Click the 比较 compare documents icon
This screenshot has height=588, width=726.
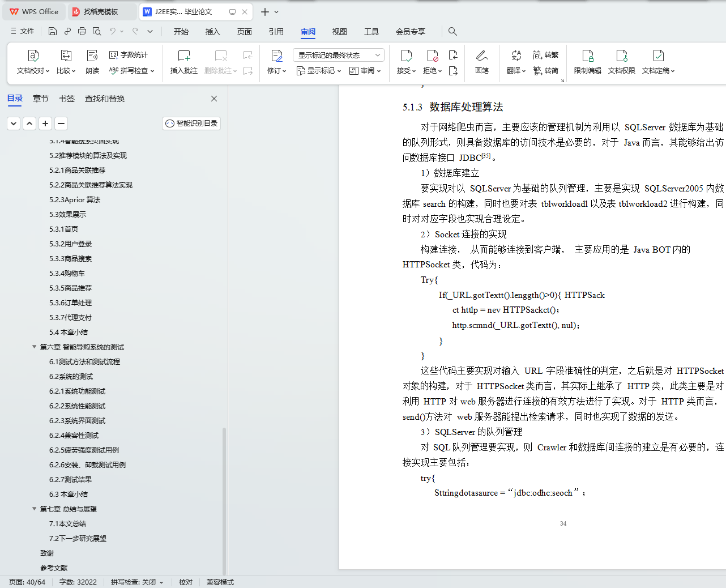[x=66, y=56]
